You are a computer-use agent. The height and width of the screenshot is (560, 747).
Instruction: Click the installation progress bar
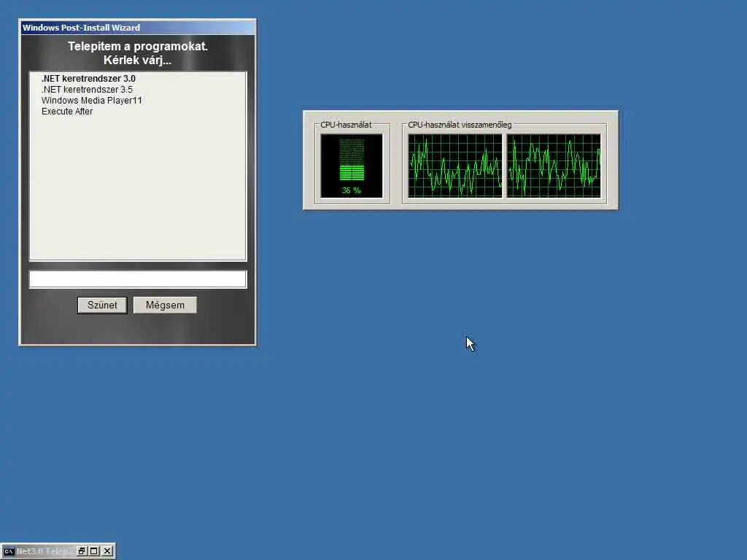(x=138, y=279)
